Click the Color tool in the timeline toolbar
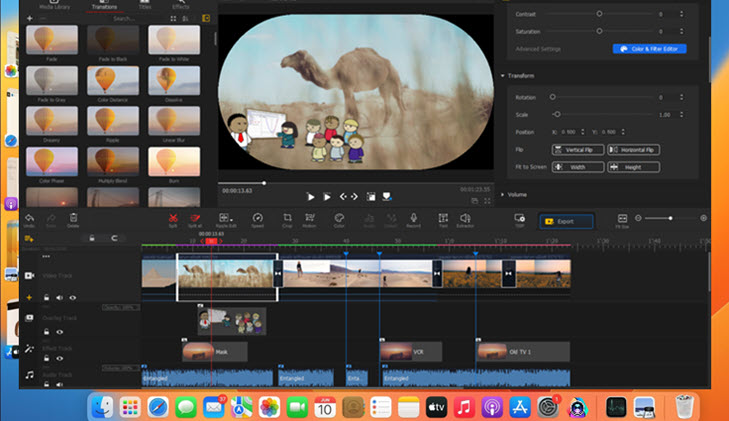This screenshot has height=421, width=729. click(338, 218)
